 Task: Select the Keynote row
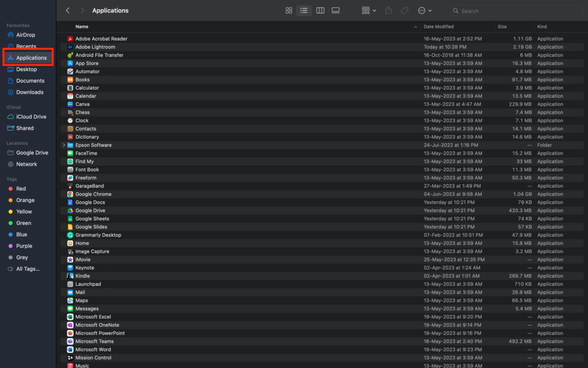(x=322, y=268)
